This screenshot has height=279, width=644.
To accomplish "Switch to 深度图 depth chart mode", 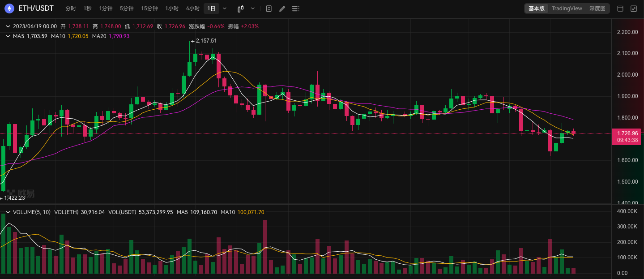I will 597,9.
